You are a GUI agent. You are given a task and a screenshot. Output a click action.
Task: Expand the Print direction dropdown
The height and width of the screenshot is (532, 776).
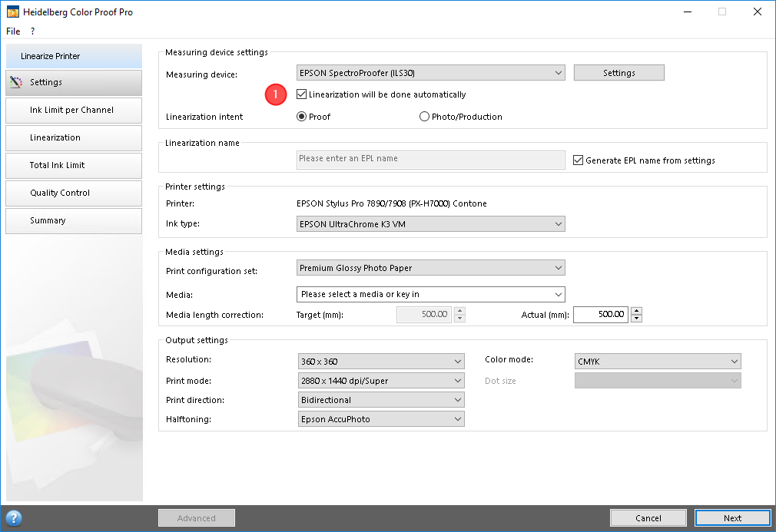[x=381, y=400]
